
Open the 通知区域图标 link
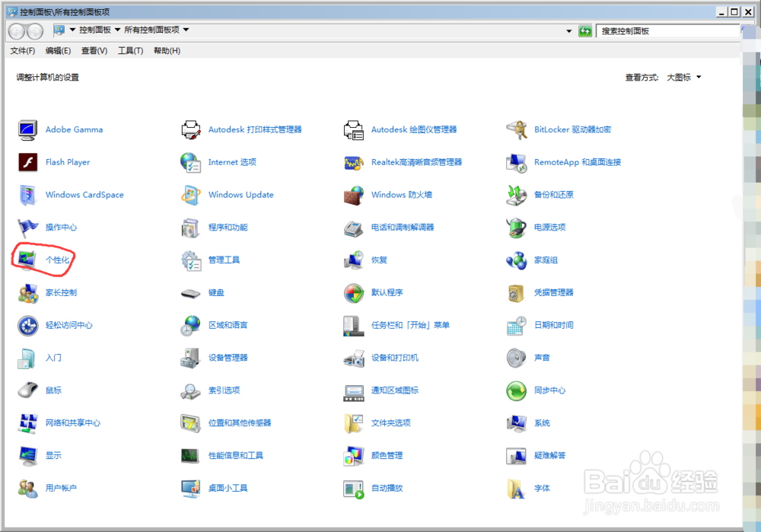395,390
